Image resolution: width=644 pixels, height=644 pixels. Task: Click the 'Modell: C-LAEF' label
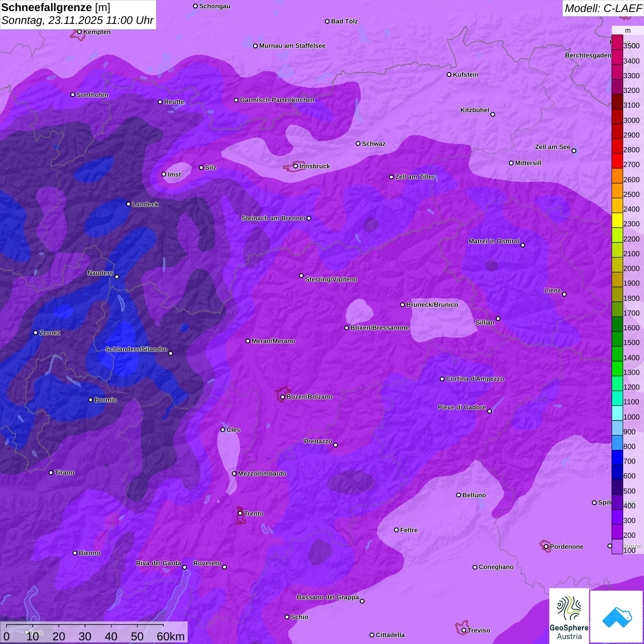point(603,8)
